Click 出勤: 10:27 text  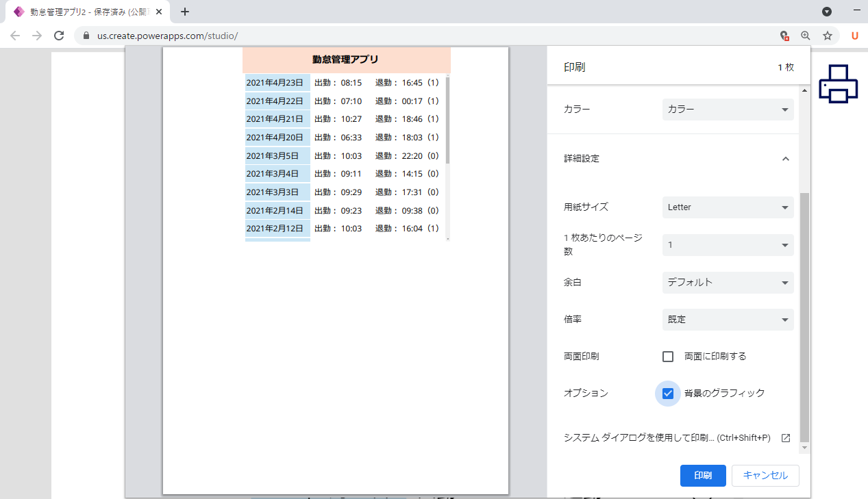click(338, 119)
